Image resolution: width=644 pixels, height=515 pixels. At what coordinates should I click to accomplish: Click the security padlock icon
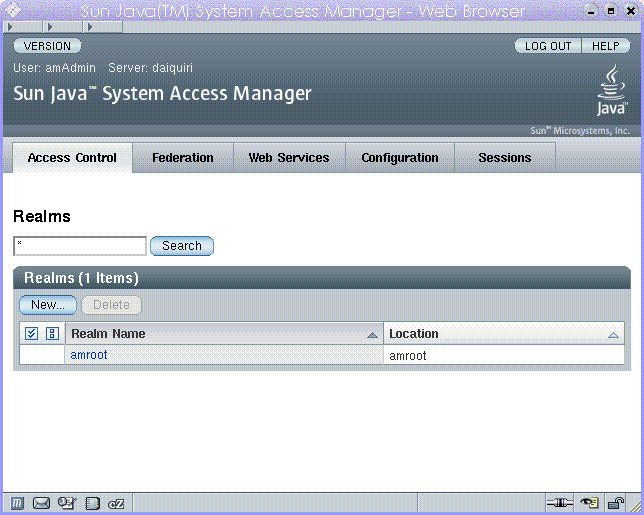click(615, 503)
